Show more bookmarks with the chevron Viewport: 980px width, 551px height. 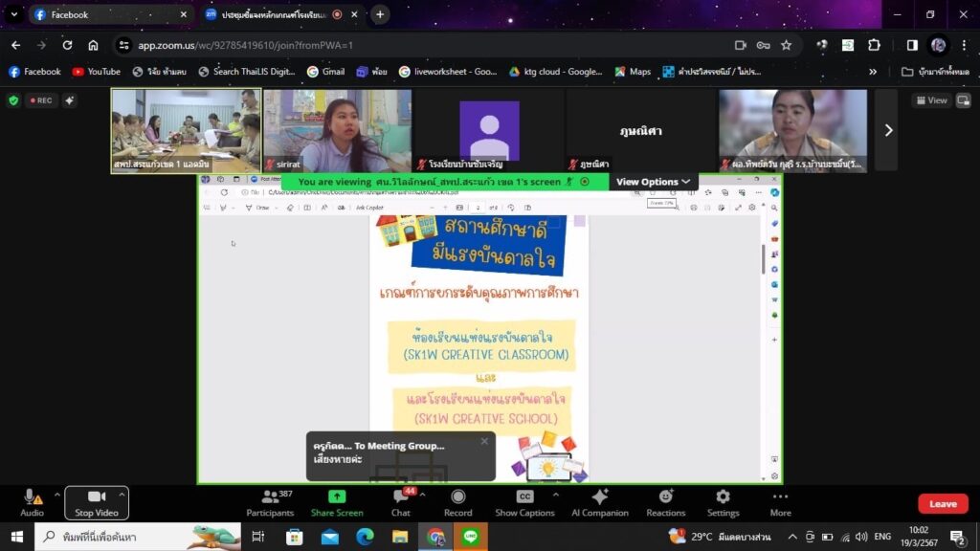pos(873,72)
